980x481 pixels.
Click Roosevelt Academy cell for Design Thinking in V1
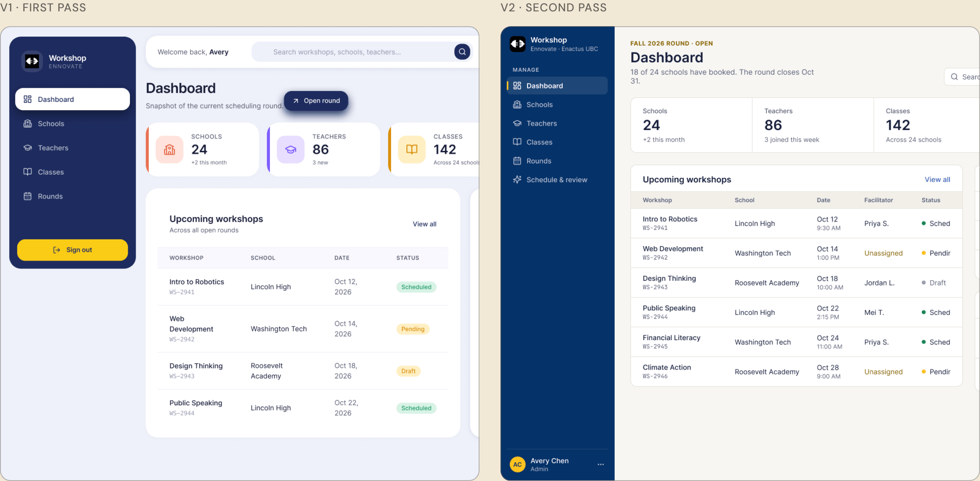[267, 371]
